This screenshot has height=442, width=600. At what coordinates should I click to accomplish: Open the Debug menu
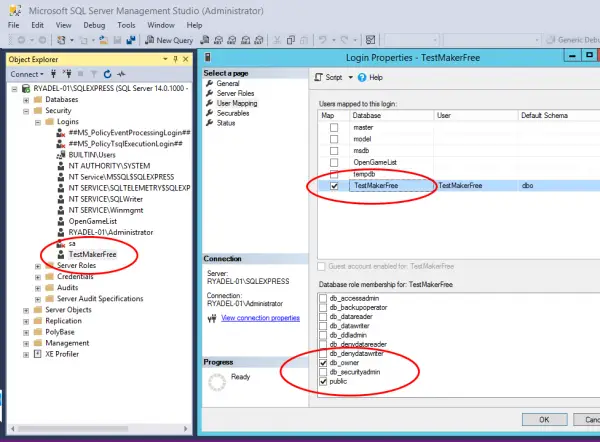click(x=96, y=24)
